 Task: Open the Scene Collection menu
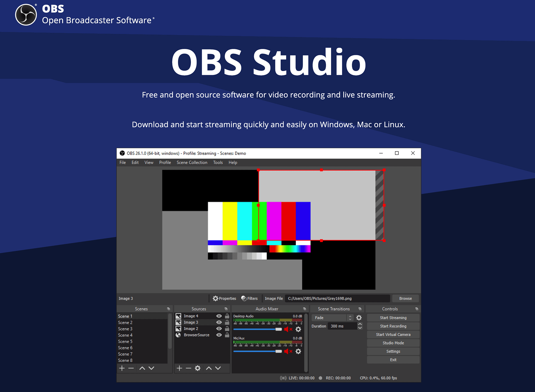point(192,163)
